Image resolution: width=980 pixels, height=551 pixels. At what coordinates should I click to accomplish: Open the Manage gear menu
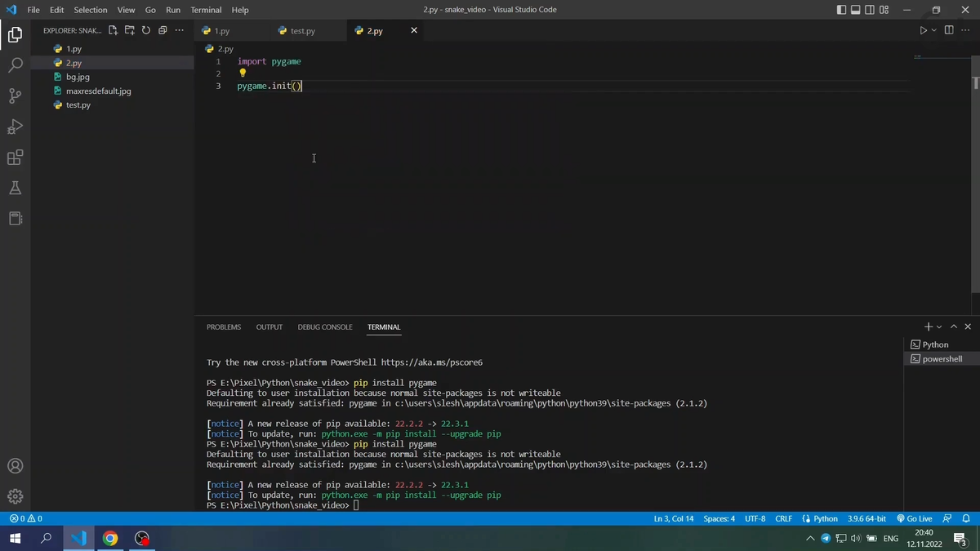[15, 496]
